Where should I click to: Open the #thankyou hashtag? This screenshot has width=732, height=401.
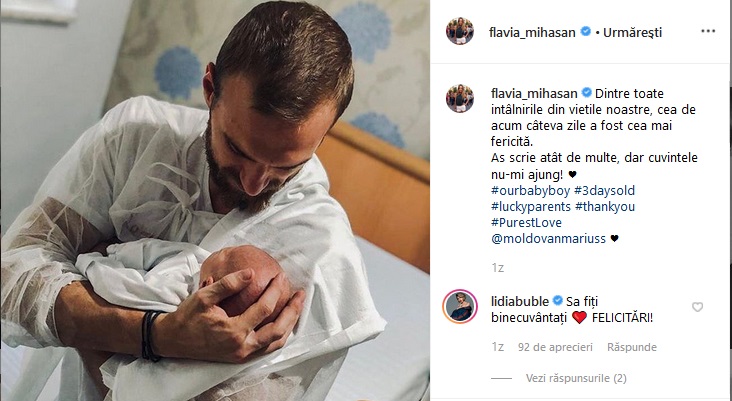click(605, 206)
